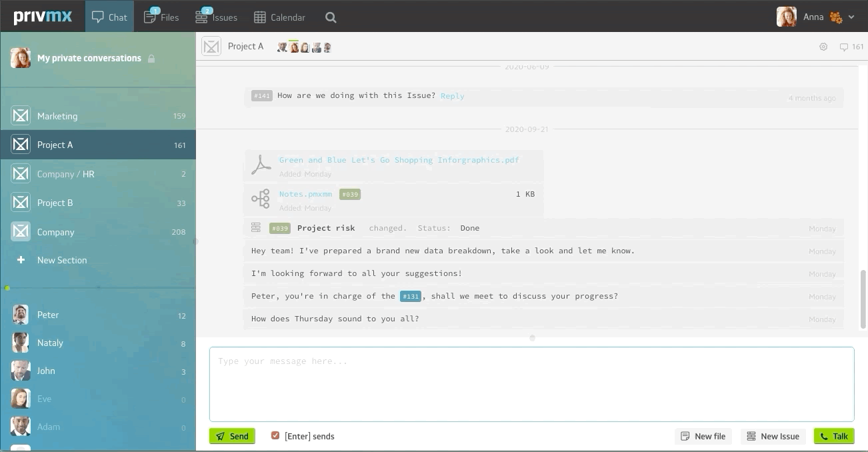Click the 'Hey team!' data breakdown message
The height and width of the screenshot is (452, 868).
(543, 251)
